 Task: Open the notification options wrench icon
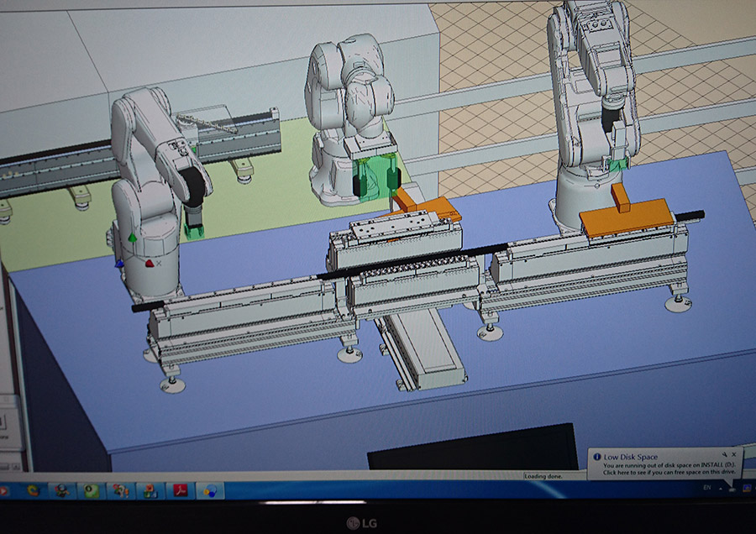723,454
